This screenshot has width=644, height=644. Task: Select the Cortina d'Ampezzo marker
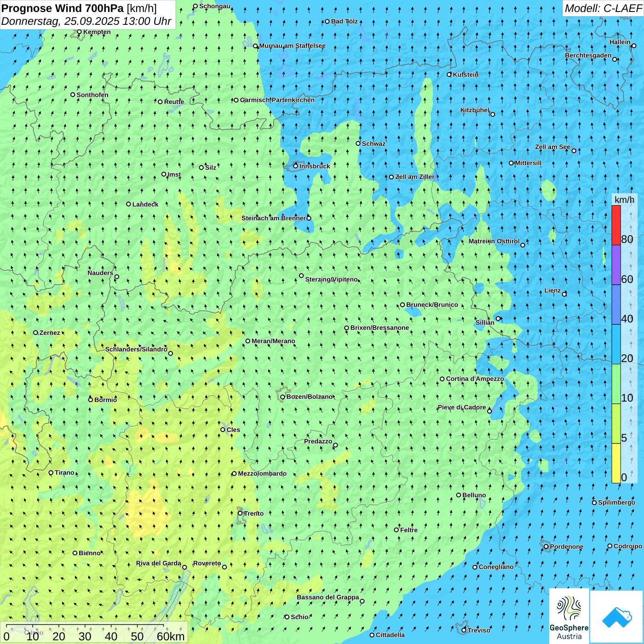point(442,379)
